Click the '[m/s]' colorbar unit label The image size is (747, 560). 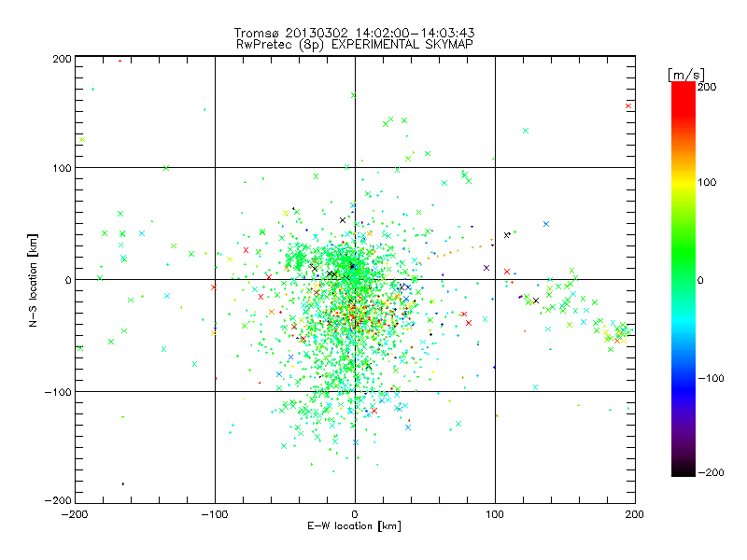tap(686, 75)
